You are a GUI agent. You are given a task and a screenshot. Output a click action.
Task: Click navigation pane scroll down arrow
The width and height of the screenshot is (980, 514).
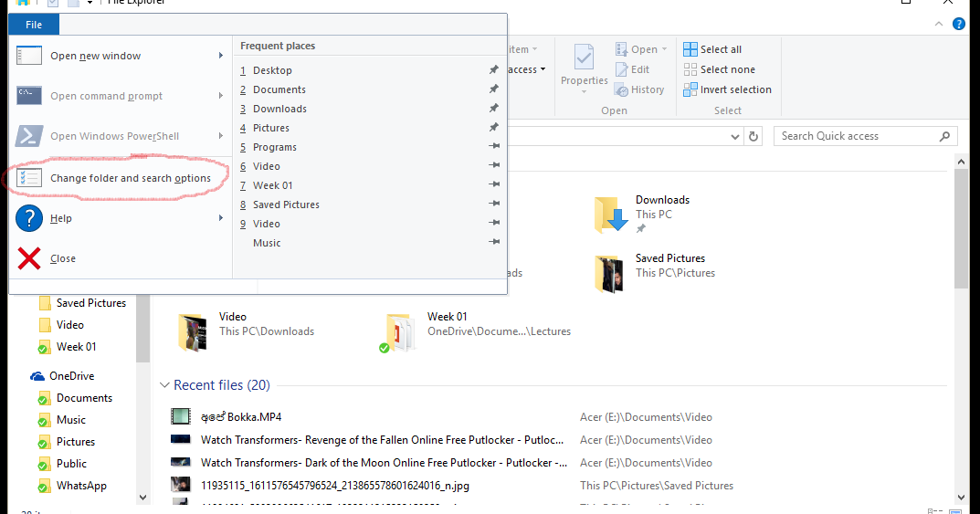pos(142,498)
